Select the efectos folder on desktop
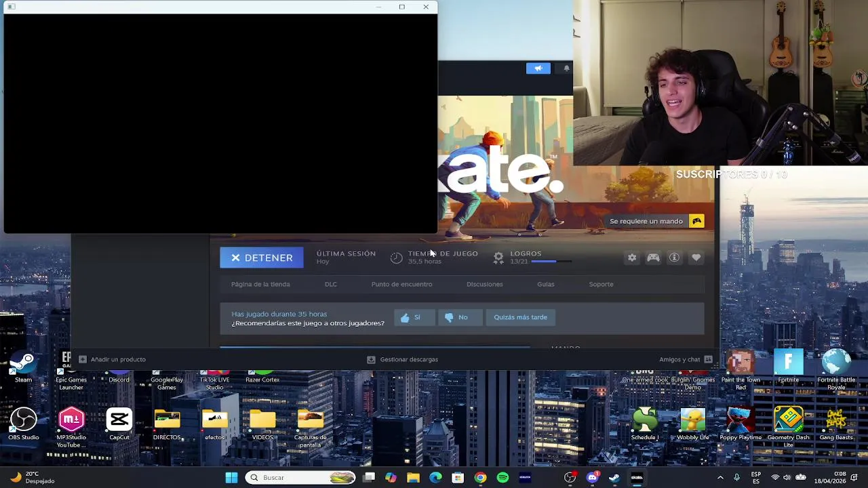 215,424
